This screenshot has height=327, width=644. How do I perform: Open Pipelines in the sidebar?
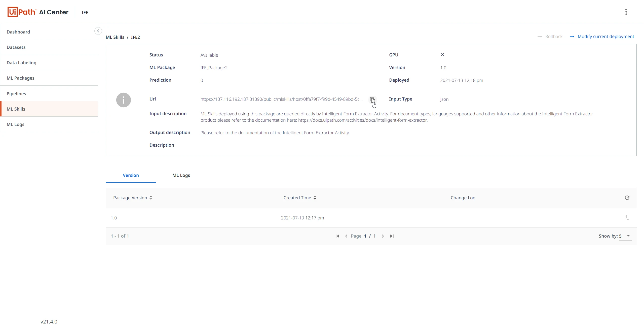point(49,93)
